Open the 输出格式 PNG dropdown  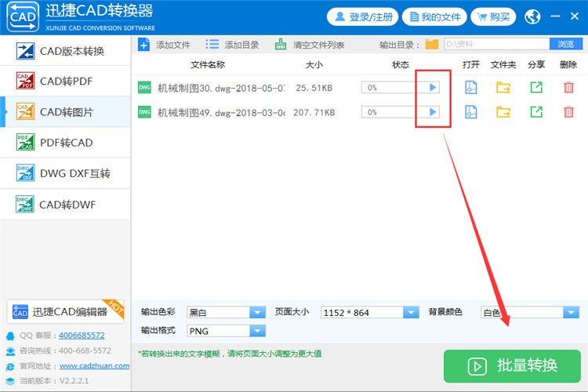[257, 331]
